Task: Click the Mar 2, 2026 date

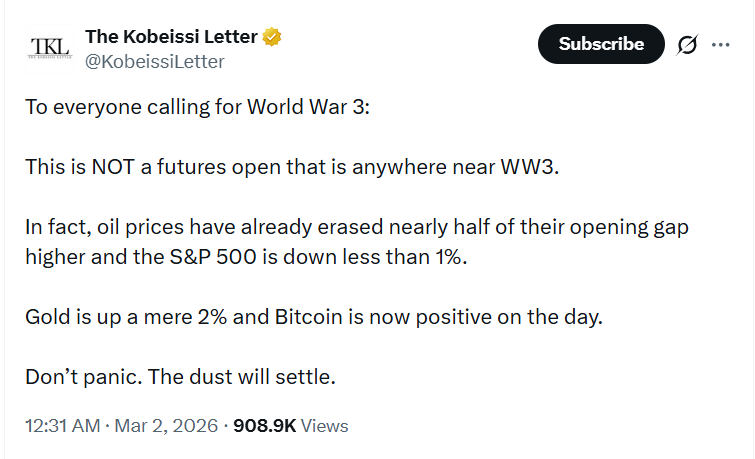Action: pos(165,425)
